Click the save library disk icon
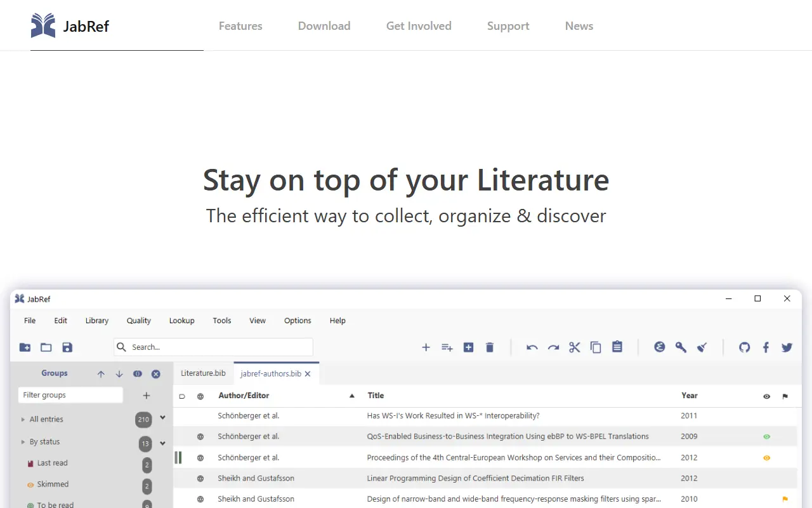The width and height of the screenshot is (812, 508). (67, 347)
